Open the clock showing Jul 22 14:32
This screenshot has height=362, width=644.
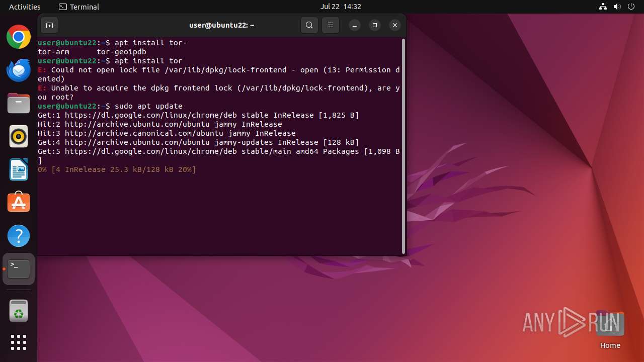tap(341, 7)
